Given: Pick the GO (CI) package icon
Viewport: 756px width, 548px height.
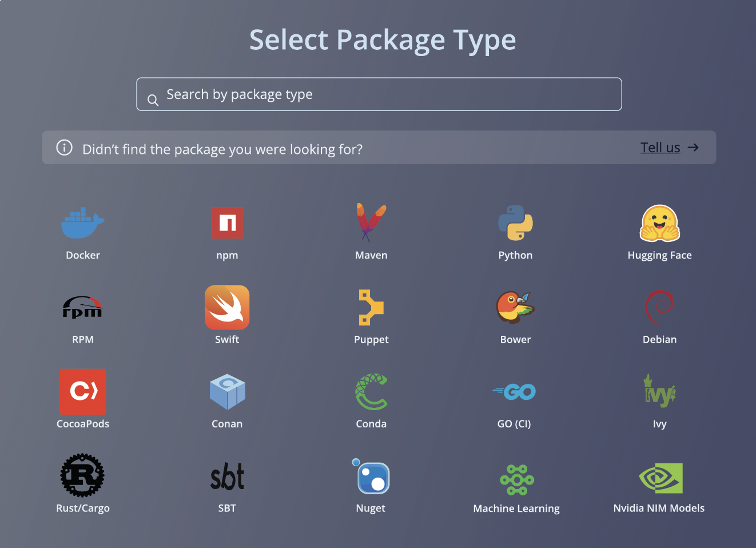Looking at the screenshot, I should point(515,392).
